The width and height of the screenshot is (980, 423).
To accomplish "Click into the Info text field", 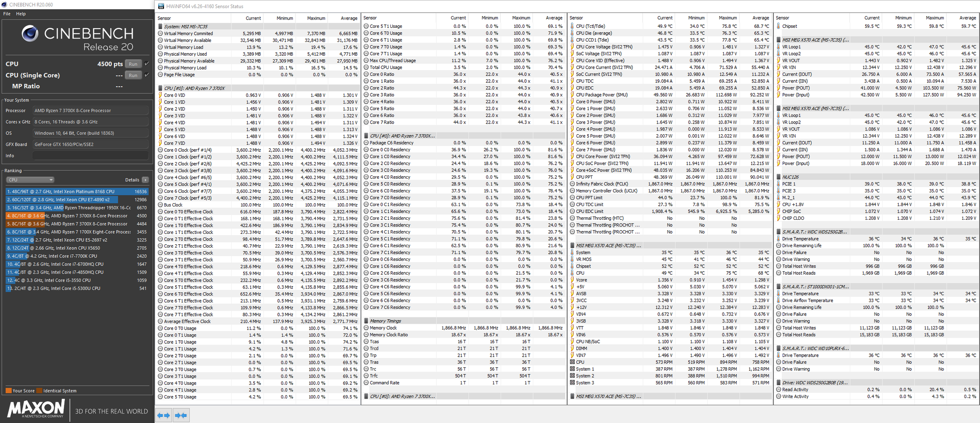I will coord(90,156).
